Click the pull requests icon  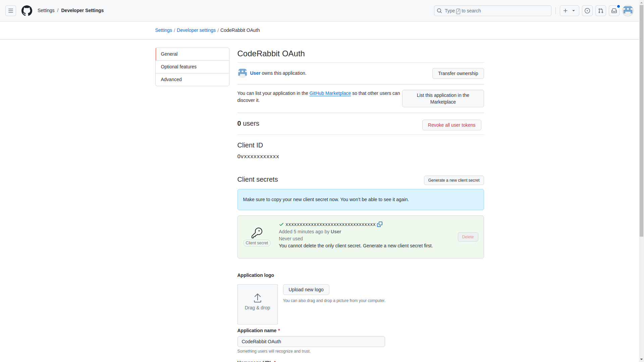(x=601, y=11)
